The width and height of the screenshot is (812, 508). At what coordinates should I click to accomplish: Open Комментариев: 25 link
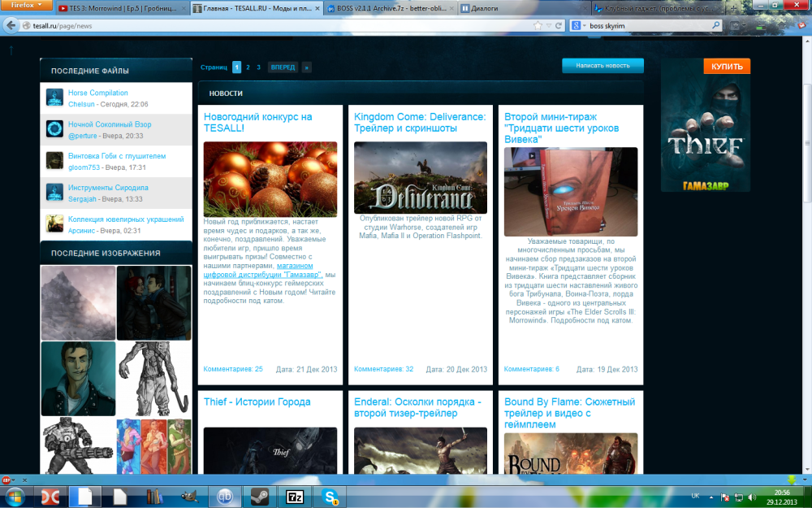[x=233, y=369]
